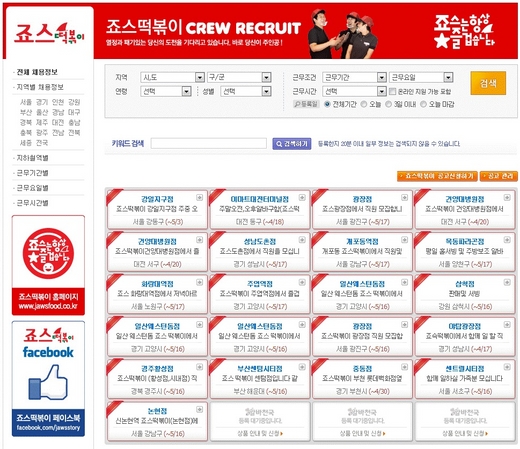Click the 경기 region link in sidebar

click(x=42, y=102)
